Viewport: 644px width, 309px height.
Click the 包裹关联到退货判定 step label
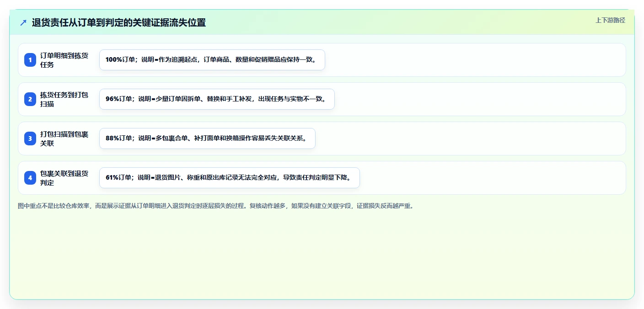64,178
